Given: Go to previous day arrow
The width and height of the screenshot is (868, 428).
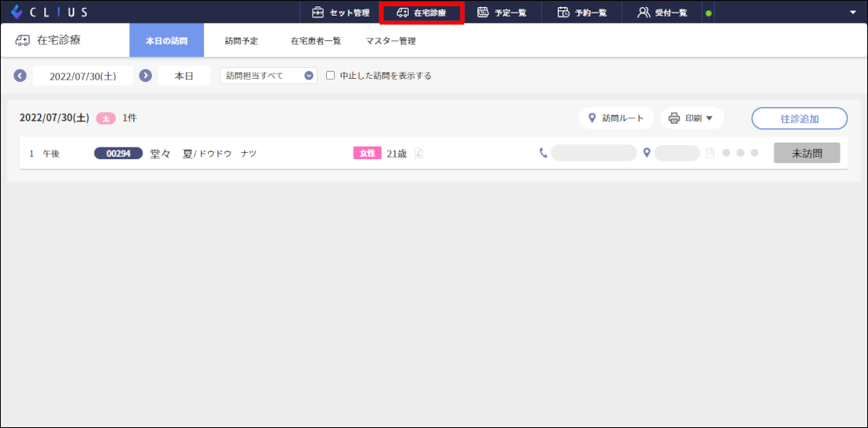Looking at the screenshot, I should pyautogui.click(x=20, y=76).
